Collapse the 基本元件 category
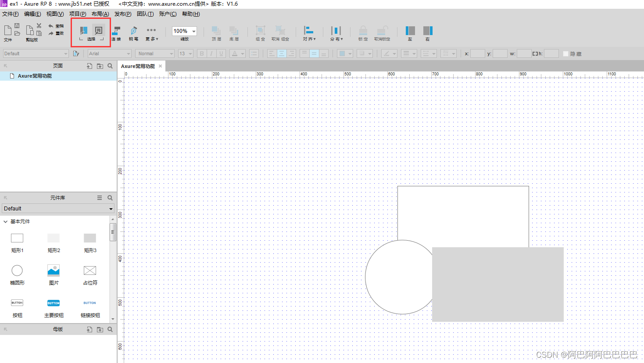Screen dimensions: 644x363 coord(5,221)
